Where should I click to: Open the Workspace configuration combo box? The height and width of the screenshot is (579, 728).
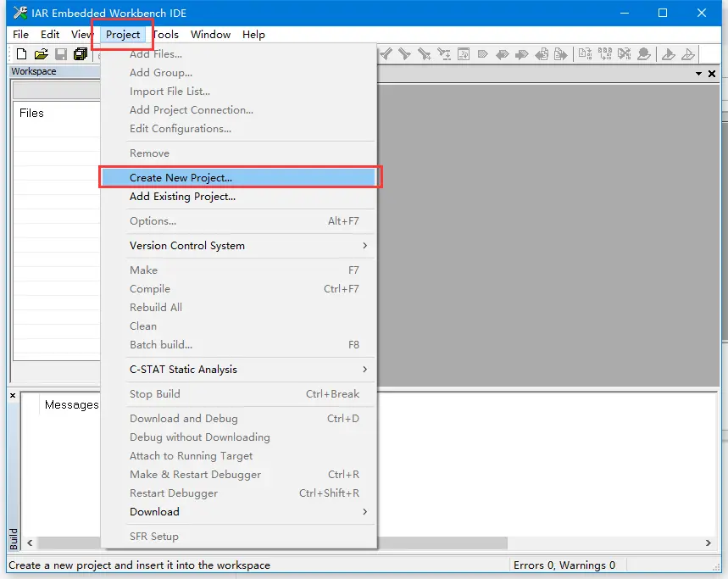(x=56, y=91)
